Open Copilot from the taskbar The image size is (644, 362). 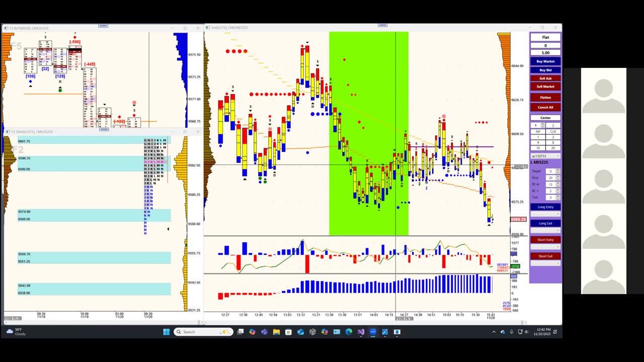click(x=252, y=332)
